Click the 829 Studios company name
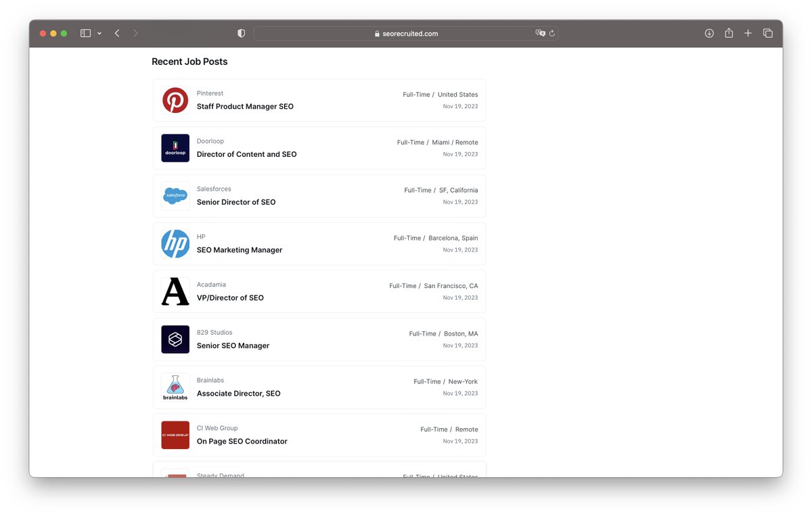This screenshot has width=812, height=516. click(215, 333)
